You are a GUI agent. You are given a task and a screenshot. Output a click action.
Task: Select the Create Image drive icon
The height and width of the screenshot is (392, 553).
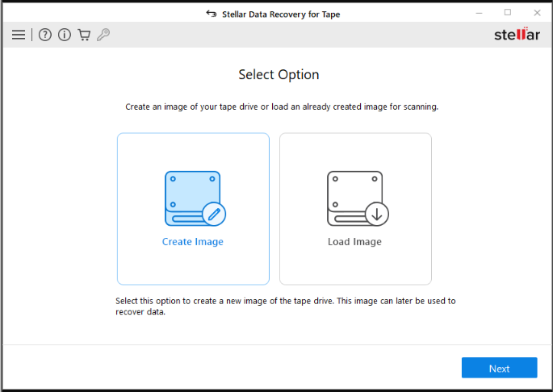190,198
